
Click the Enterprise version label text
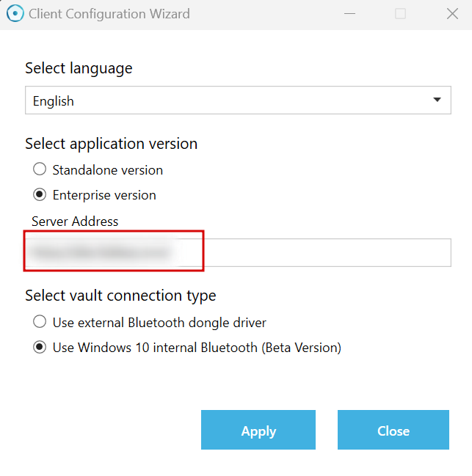104,195
